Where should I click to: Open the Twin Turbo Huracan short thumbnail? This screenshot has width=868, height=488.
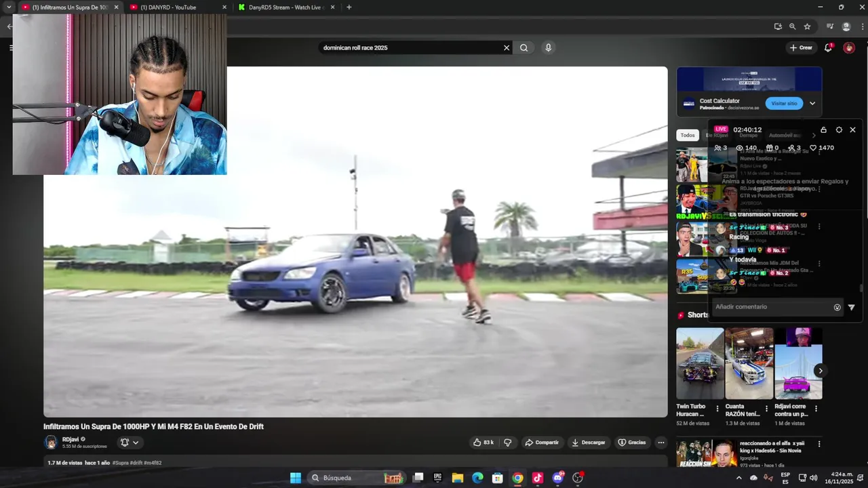click(x=700, y=363)
